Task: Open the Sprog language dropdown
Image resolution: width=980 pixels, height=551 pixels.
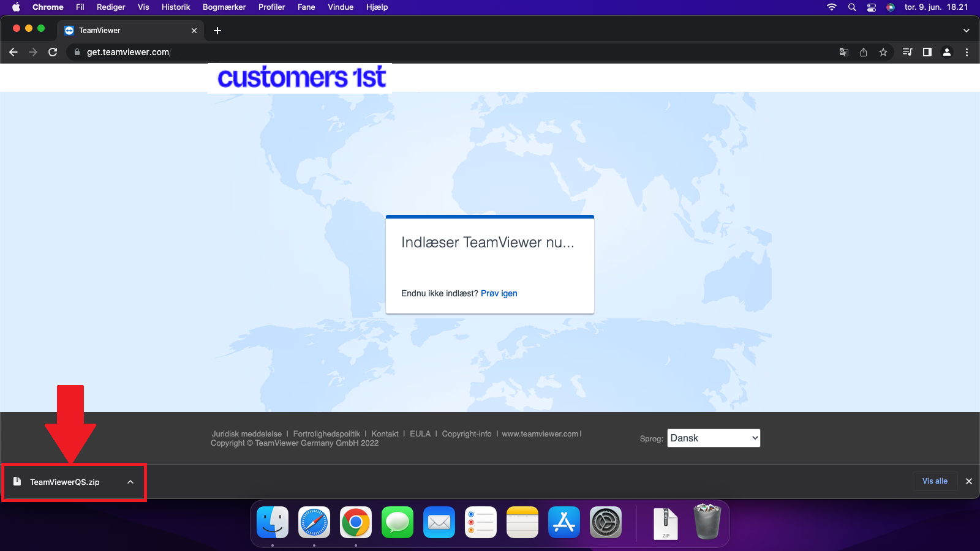Action: click(714, 438)
